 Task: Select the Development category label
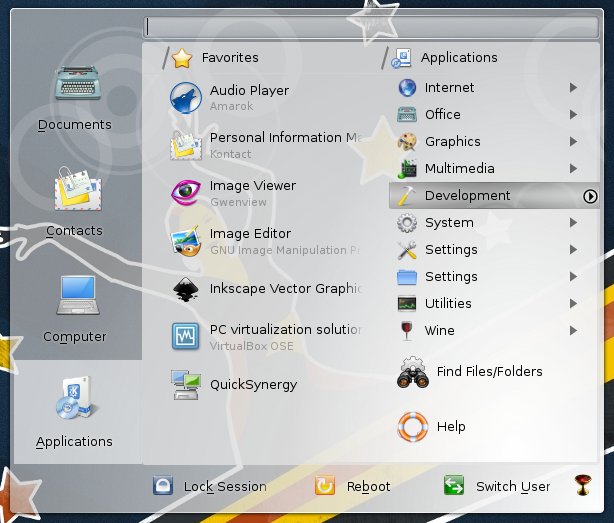[x=468, y=196]
